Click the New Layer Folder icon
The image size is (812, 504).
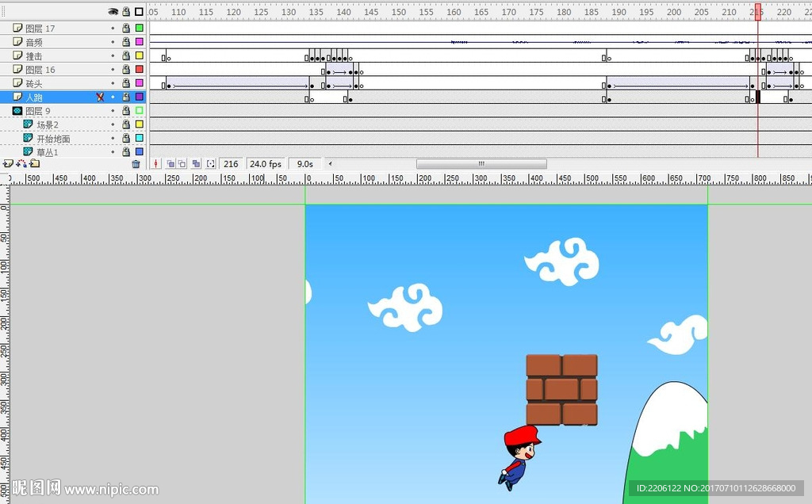pyautogui.click(x=35, y=163)
